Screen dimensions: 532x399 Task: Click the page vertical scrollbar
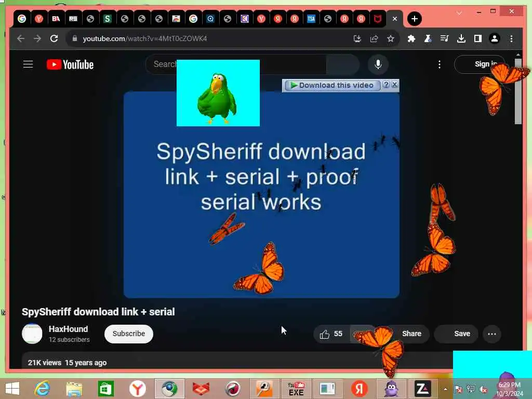(518, 91)
